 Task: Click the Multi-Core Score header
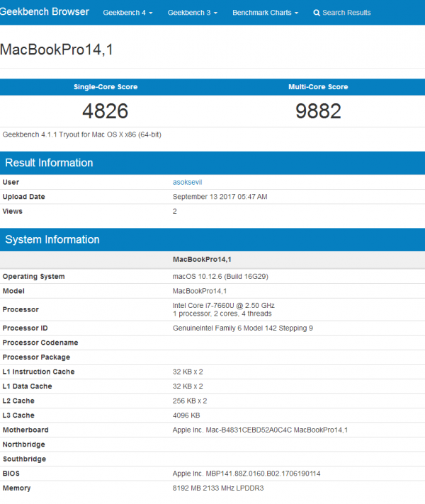click(318, 87)
